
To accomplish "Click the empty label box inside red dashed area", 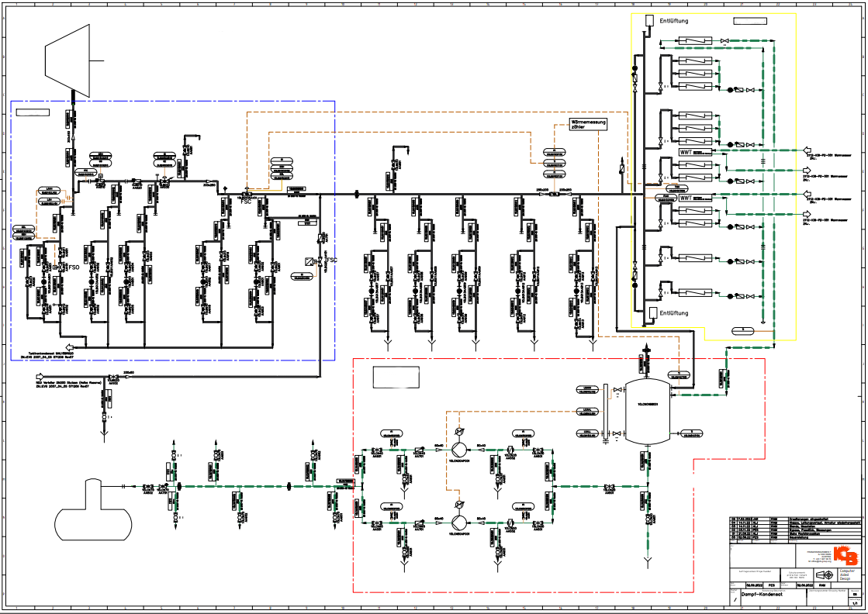I will click(396, 378).
